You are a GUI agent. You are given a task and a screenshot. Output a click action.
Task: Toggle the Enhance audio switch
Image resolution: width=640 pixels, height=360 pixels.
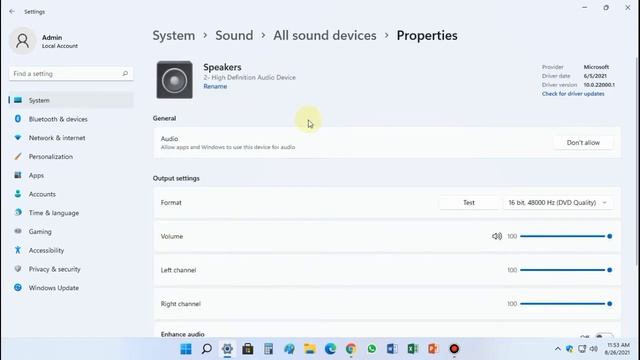point(604,336)
